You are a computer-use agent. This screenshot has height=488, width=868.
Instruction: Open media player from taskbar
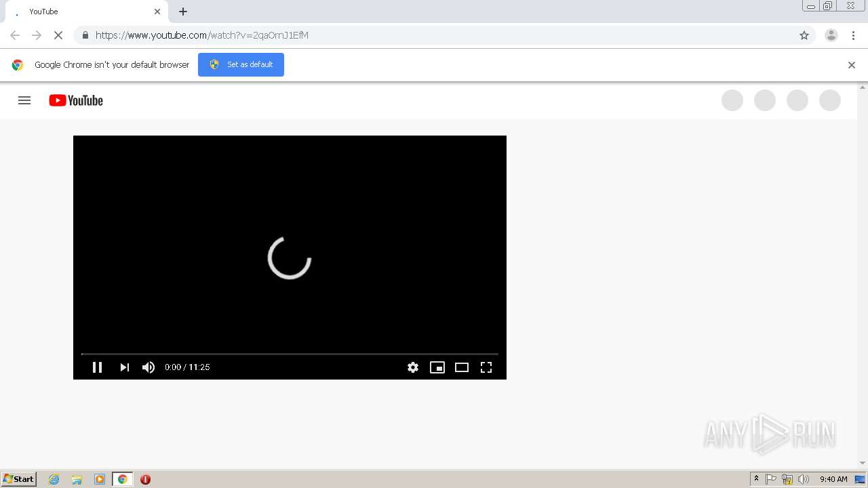100,479
